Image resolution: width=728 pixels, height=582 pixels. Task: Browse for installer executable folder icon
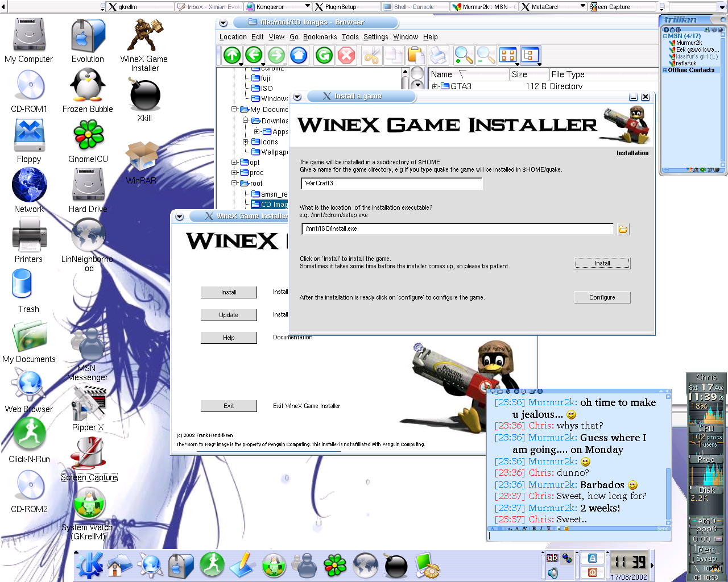(623, 230)
